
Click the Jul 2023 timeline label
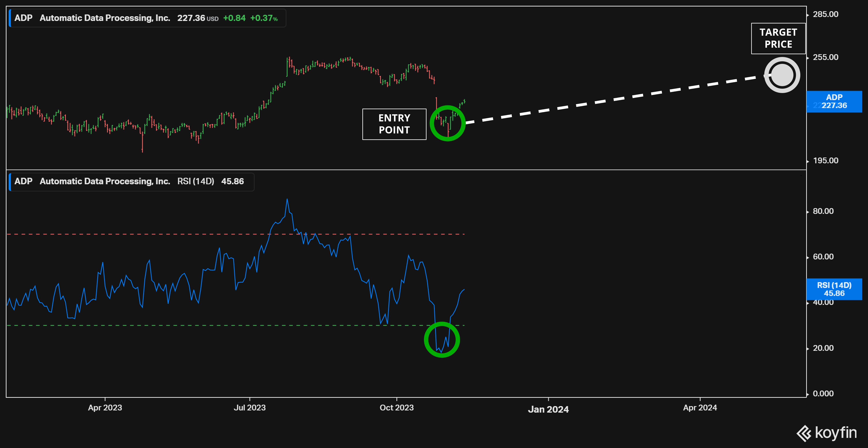click(249, 408)
